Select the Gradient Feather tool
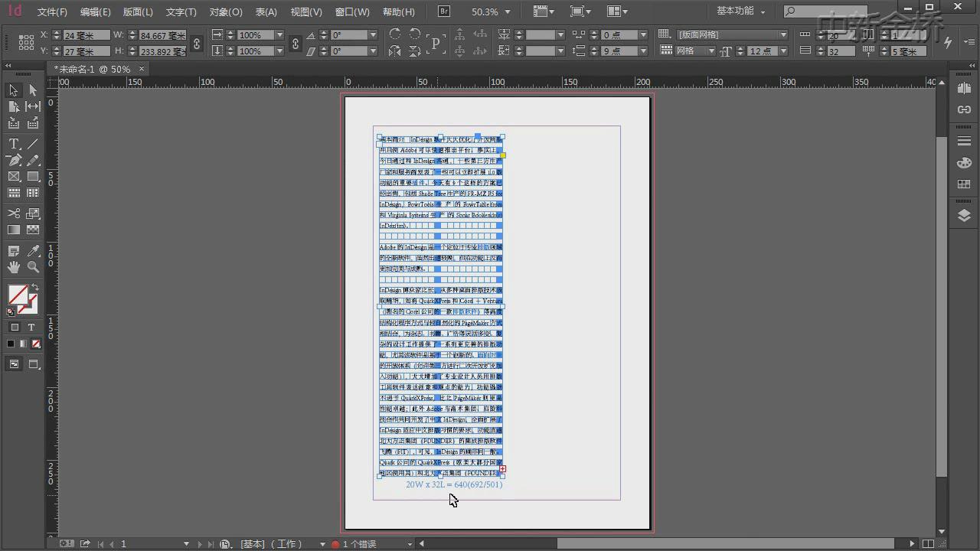The height and width of the screenshot is (551, 980). click(33, 230)
